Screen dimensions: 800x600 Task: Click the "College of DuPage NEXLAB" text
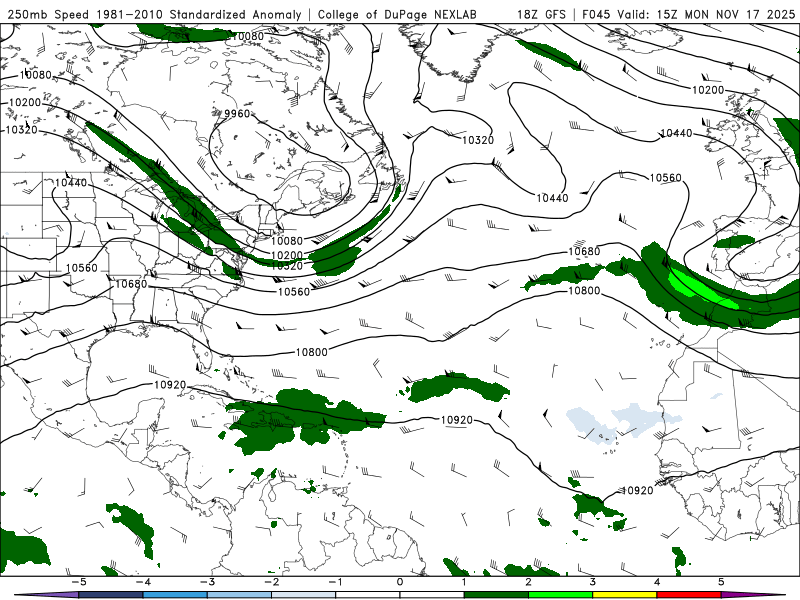[x=397, y=14]
